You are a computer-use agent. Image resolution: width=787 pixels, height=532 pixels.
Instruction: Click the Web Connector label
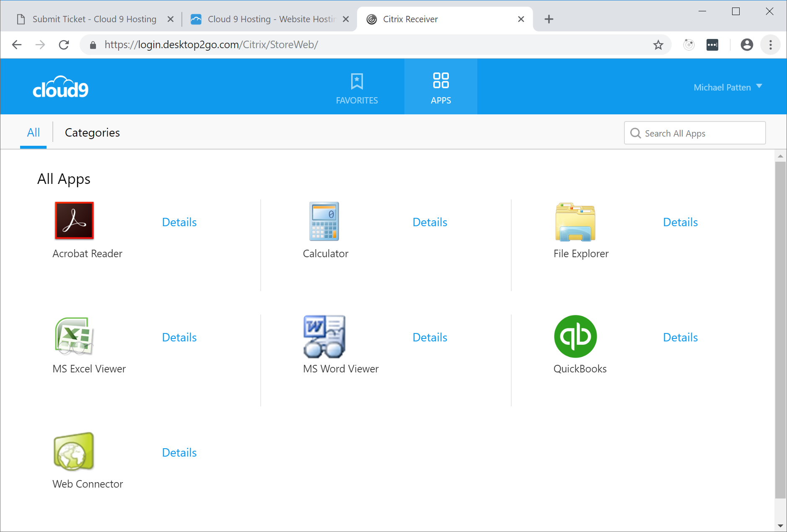pos(88,484)
